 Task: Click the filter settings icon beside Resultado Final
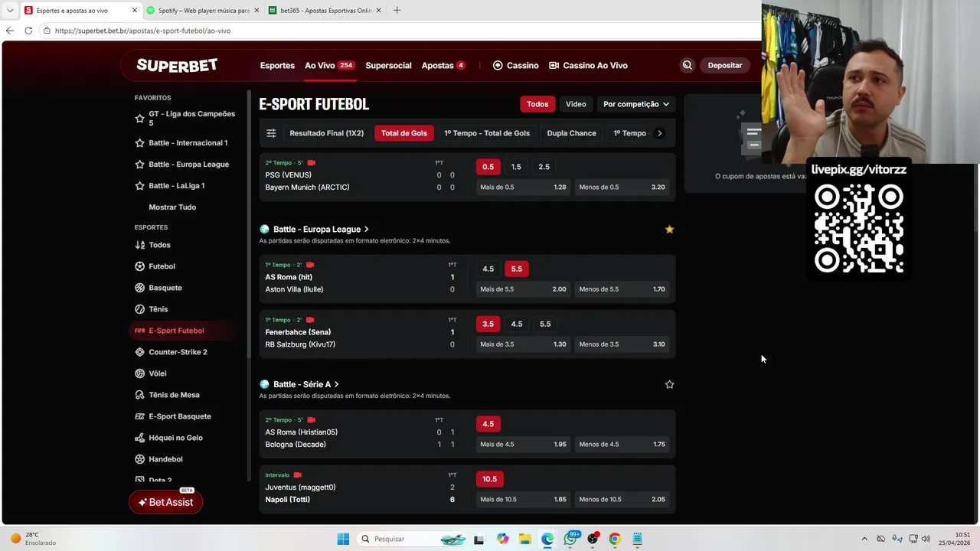(271, 133)
